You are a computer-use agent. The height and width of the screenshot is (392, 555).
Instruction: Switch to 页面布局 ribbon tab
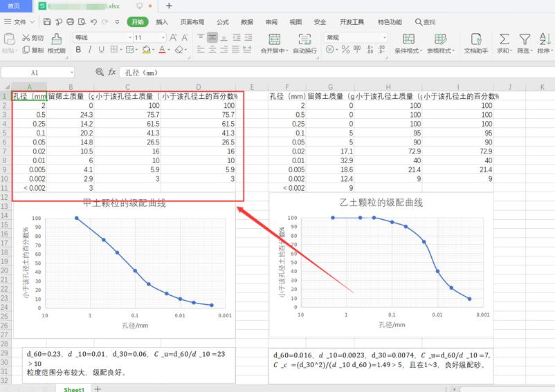(192, 22)
